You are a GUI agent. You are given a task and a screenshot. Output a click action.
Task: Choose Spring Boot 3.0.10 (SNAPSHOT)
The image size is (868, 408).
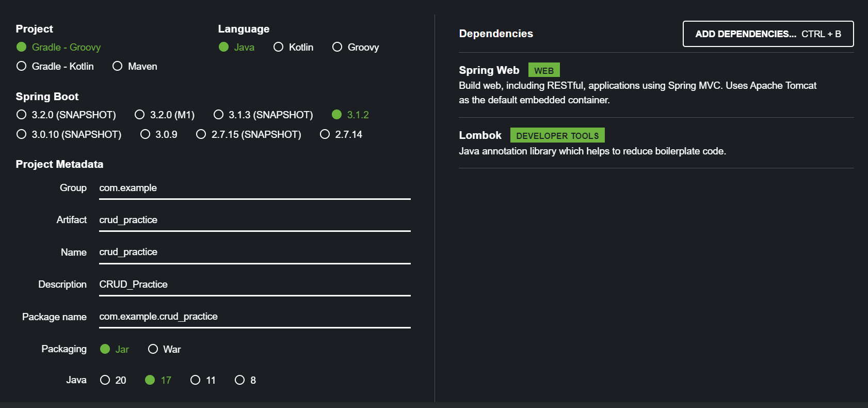[x=69, y=134]
